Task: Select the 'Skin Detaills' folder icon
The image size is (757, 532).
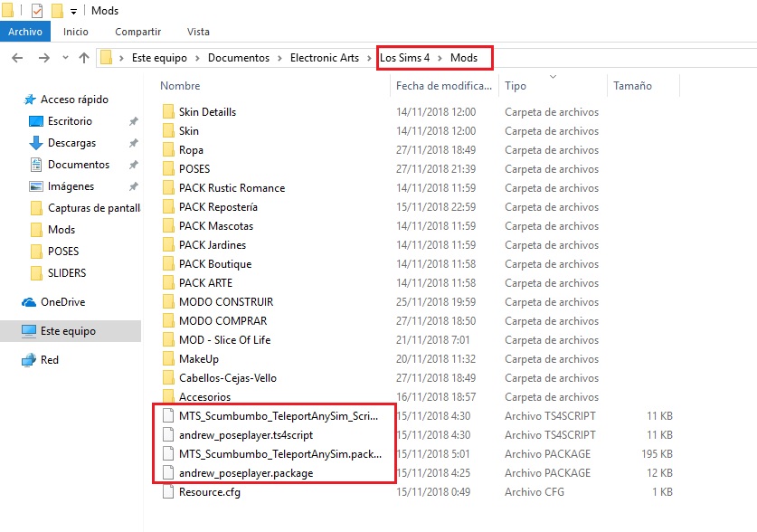Action: coord(168,112)
